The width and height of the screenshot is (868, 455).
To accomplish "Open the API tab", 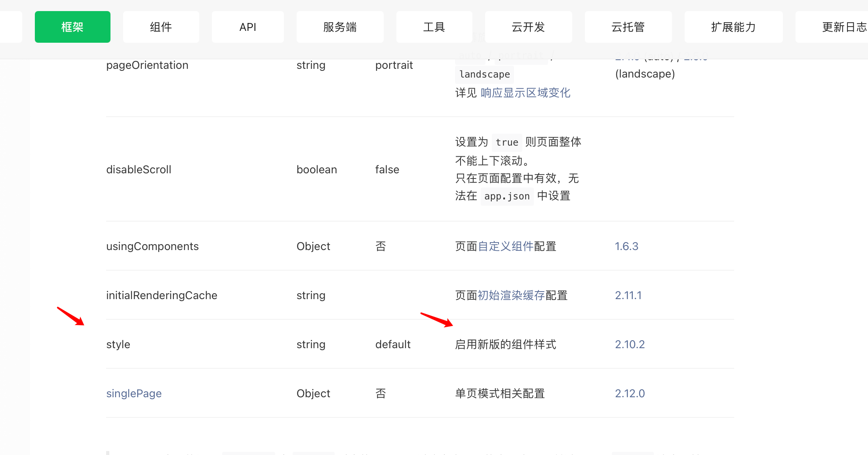I will [x=247, y=27].
